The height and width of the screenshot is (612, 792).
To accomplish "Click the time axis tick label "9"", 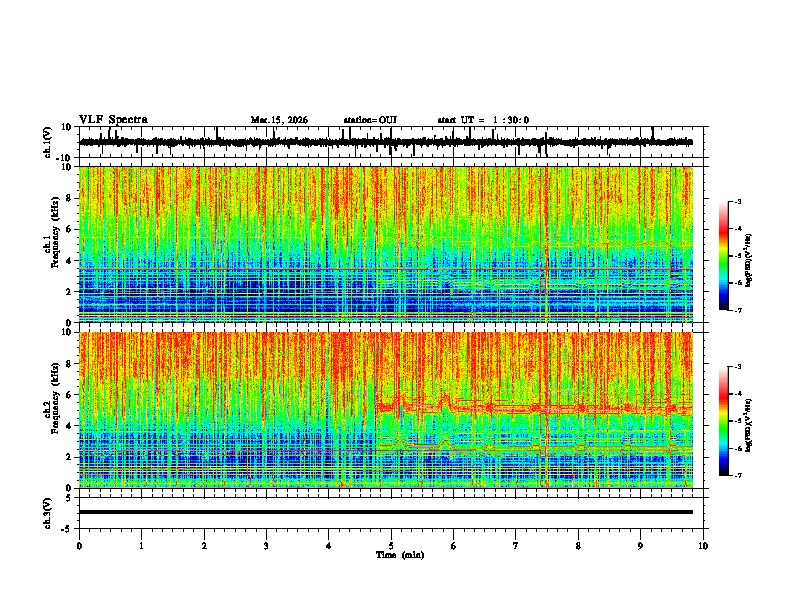I will pos(640,546).
